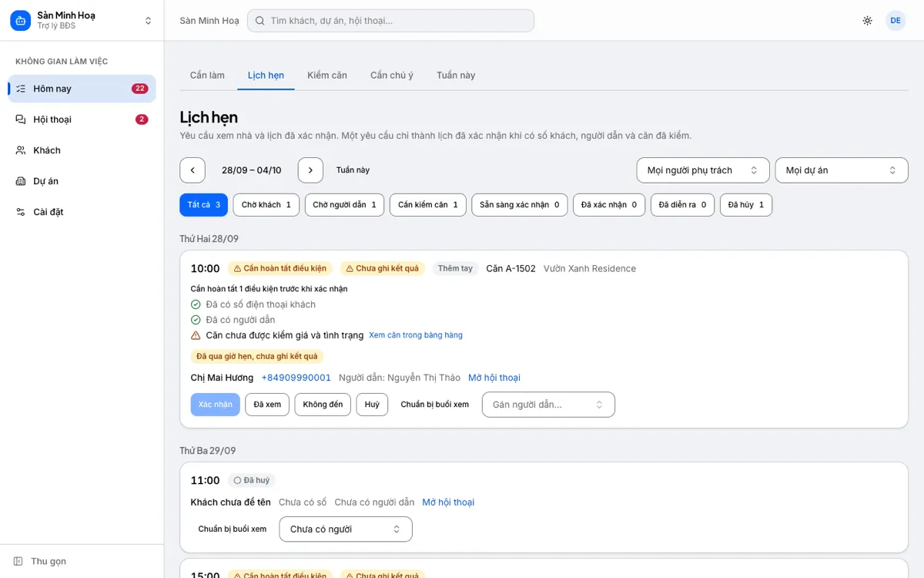Switch to the Cần làm tab

[x=208, y=76]
